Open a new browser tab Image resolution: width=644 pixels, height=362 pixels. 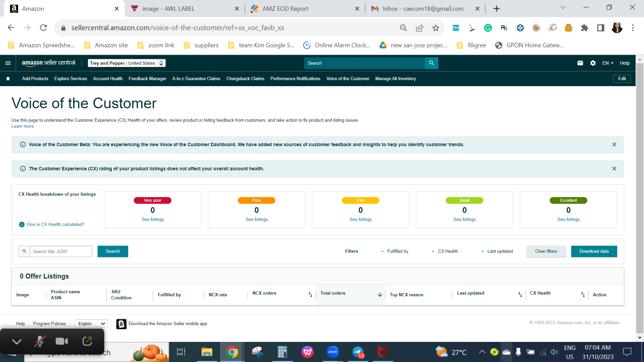(496, 9)
